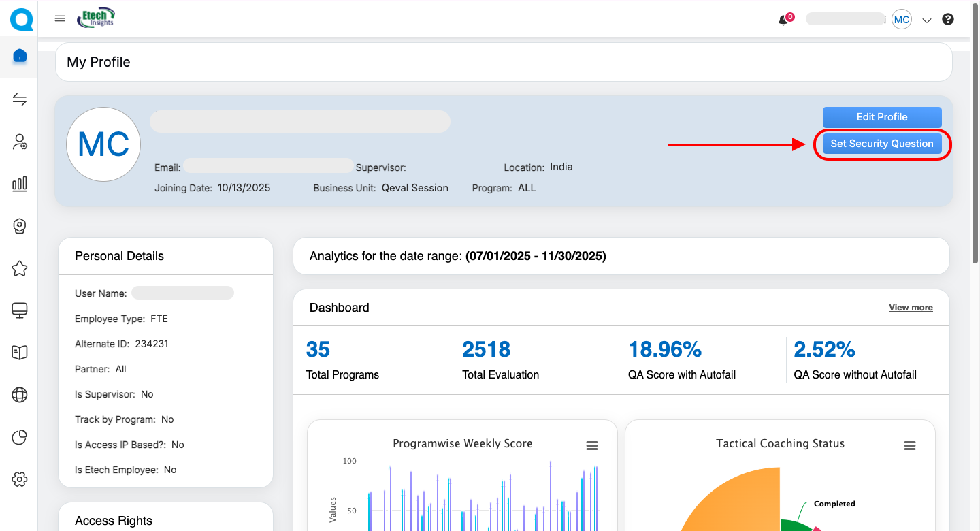Open Tactical Coaching Status chart menu
980x531 pixels.
pos(909,445)
